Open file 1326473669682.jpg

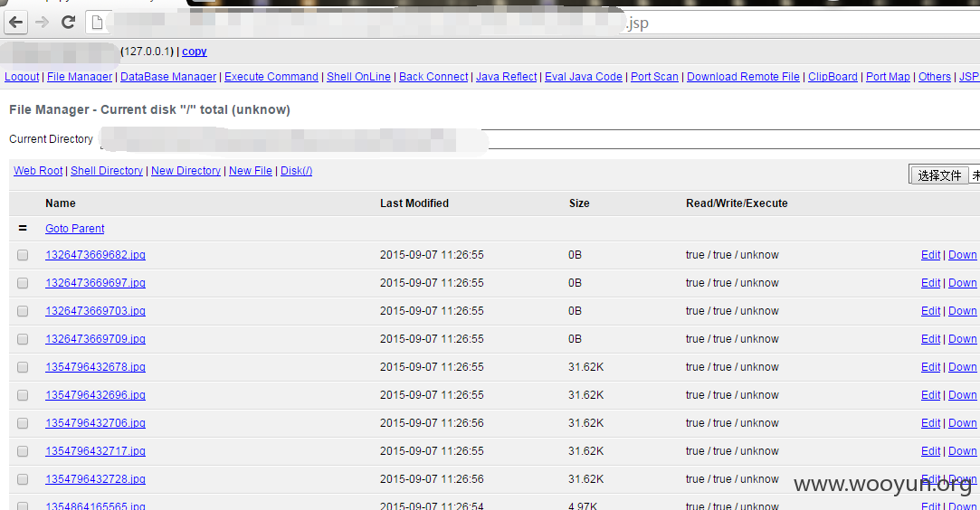pos(95,255)
